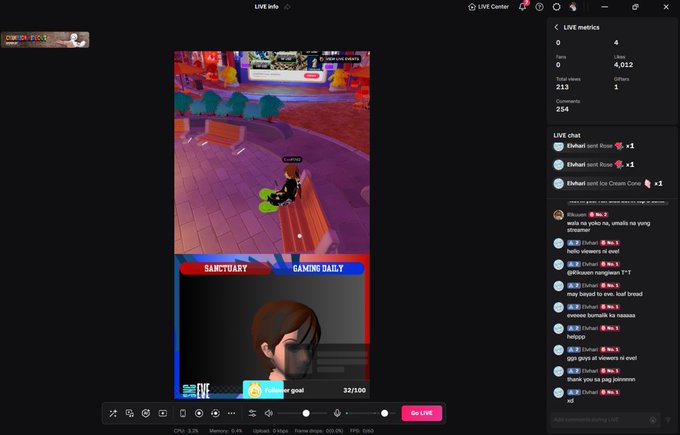
Task: Select Elvhari's Ice Cream Cone gift message
Action: click(608, 183)
